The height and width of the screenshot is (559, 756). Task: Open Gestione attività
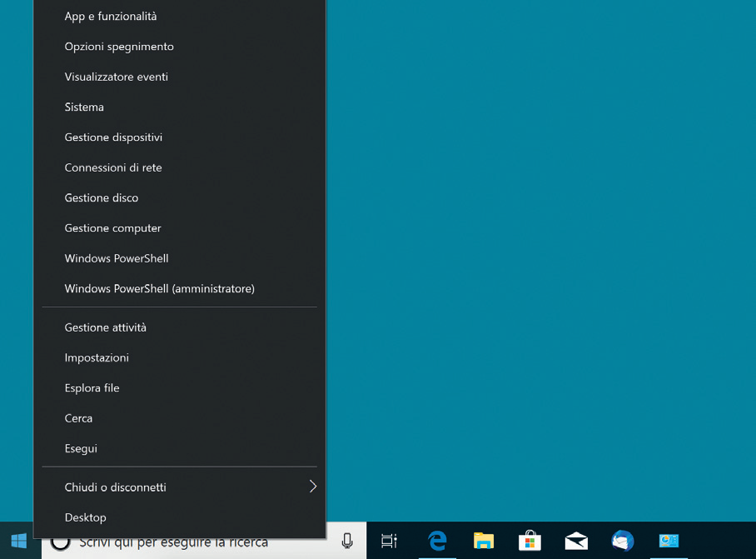point(179,327)
